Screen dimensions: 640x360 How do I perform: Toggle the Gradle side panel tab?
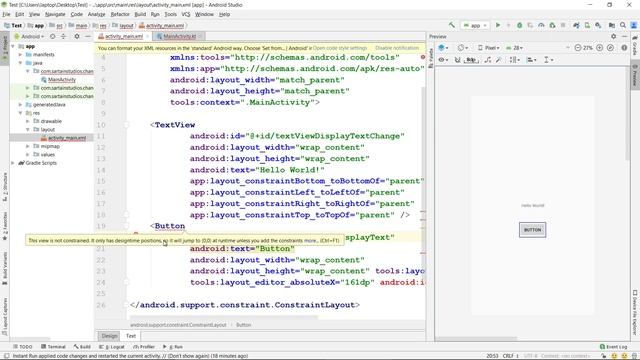(x=635, y=45)
